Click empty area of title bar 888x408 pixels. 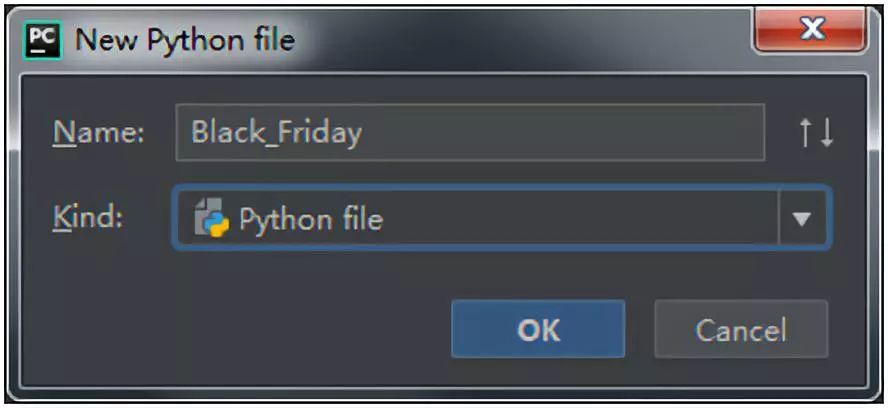click(520, 40)
